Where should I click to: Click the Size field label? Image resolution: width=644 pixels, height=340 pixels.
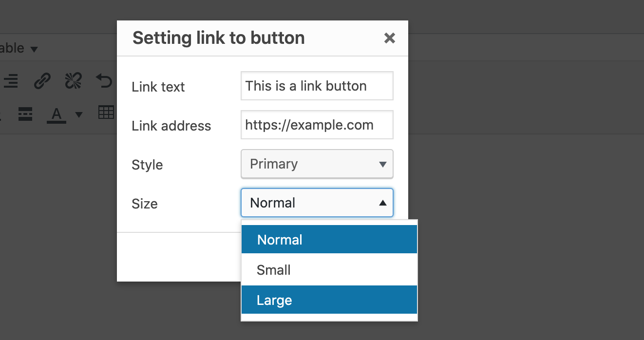coord(145,204)
